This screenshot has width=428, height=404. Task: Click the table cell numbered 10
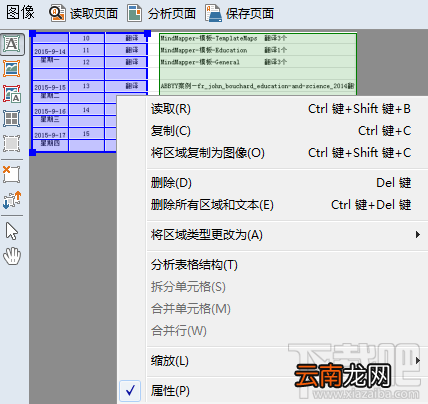pos(86,38)
